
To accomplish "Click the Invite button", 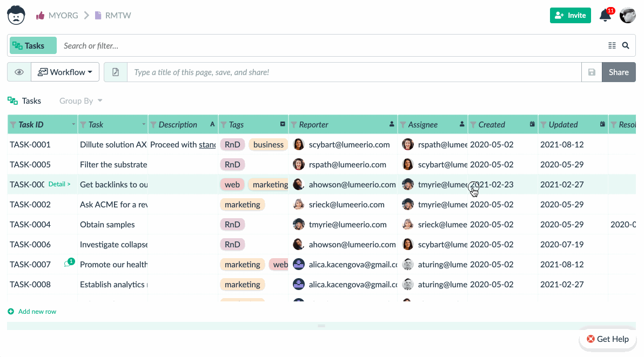I will click(570, 15).
